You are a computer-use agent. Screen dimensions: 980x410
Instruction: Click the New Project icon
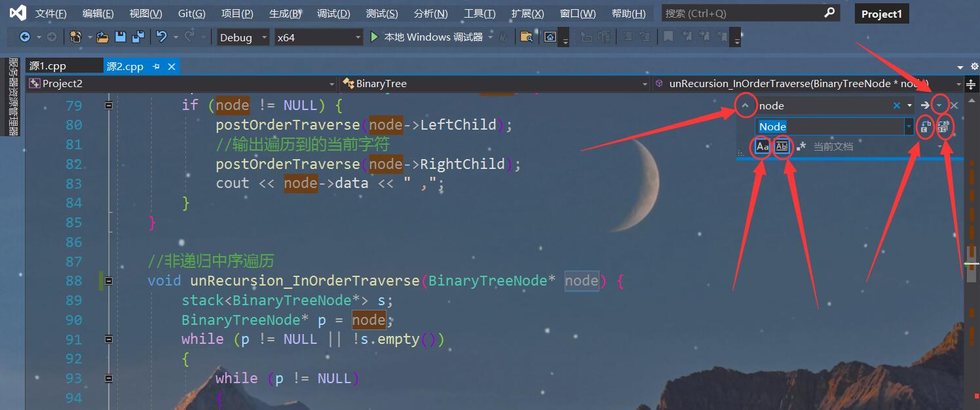pos(75,37)
